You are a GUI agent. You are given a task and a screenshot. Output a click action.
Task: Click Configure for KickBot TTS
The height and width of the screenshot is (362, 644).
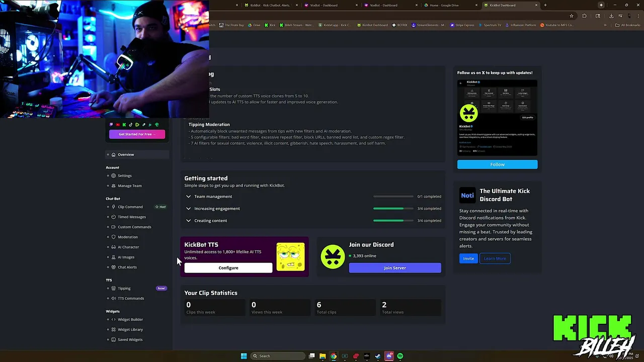[x=228, y=268]
